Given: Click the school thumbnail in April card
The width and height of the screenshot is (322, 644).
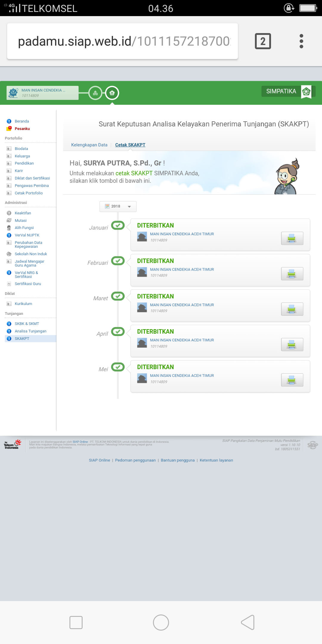Looking at the screenshot, I should tap(142, 343).
